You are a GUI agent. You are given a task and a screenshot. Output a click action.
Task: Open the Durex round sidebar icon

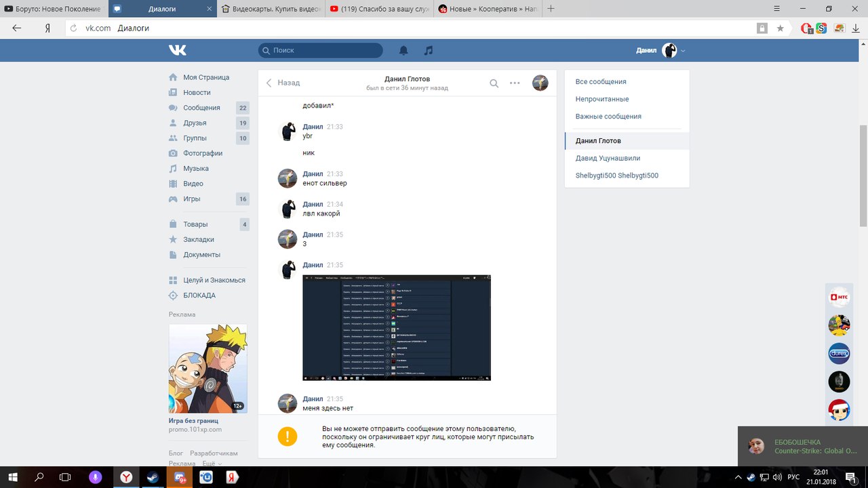click(x=839, y=353)
